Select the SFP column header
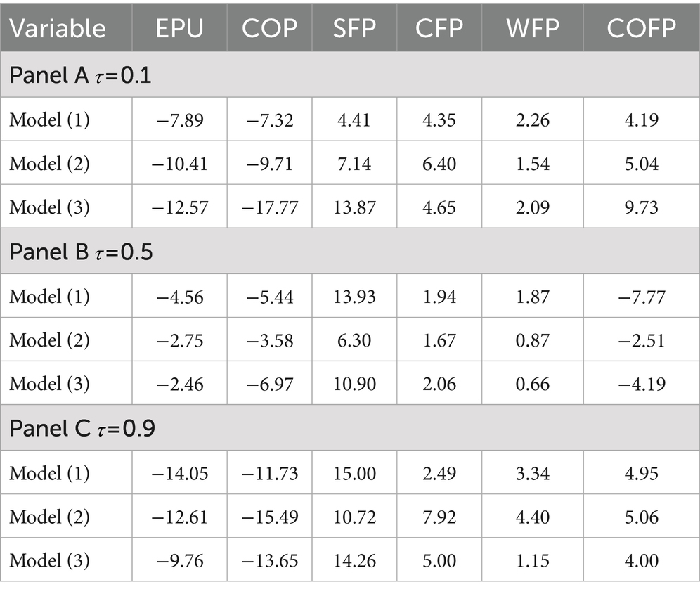 [354, 28]
